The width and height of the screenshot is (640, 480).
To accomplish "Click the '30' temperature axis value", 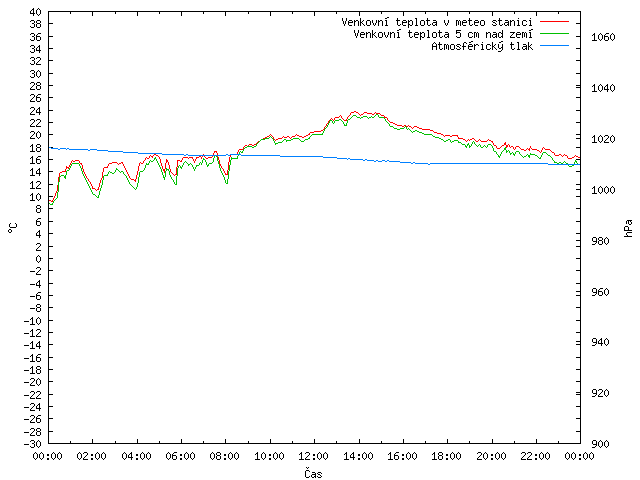I will [36, 74].
